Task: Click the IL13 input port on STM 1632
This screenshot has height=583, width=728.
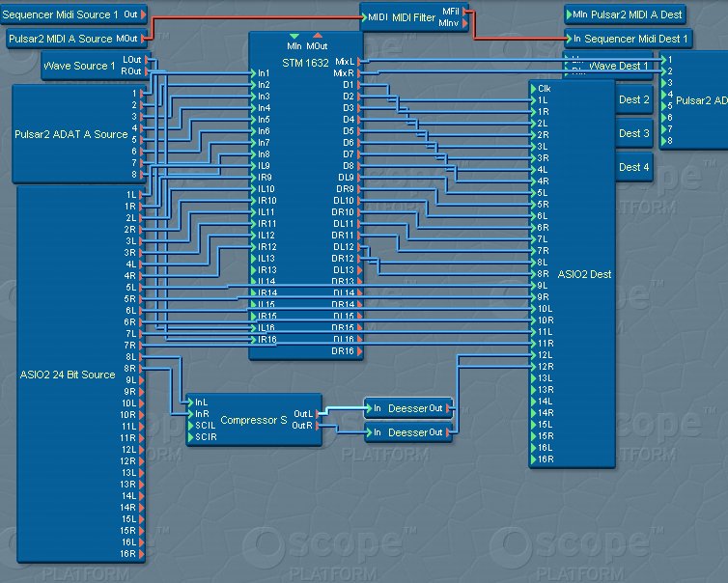Action: [x=254, y=259]
